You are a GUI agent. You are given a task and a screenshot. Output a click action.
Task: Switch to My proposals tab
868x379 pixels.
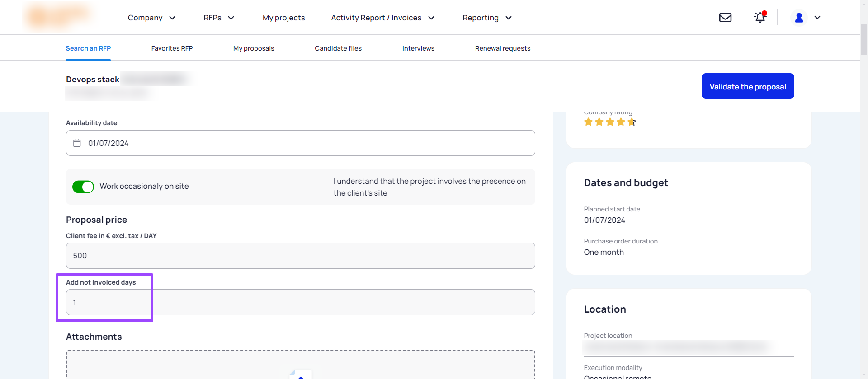[x=254, y=48]
